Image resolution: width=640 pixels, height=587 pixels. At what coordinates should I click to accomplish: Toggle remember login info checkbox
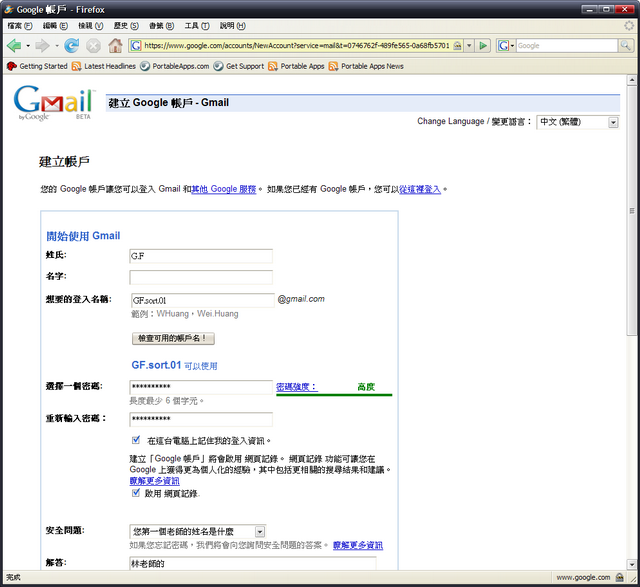tap(136, 440)
